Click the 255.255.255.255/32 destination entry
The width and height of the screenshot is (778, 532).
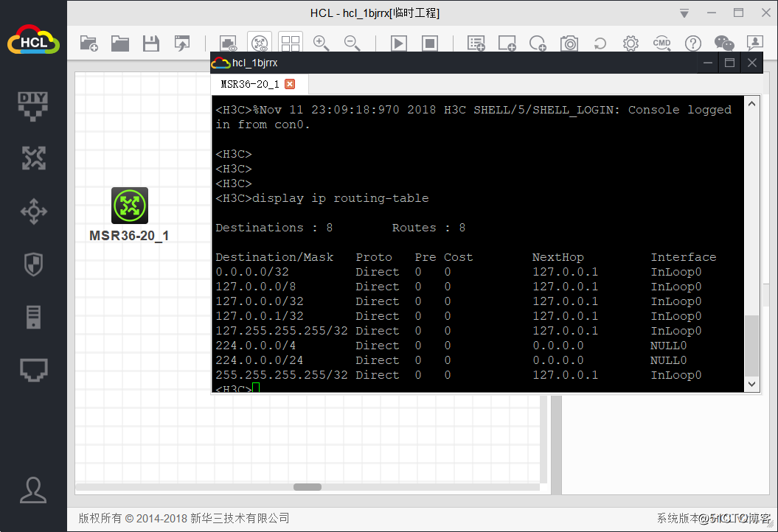[x=281, y=375]
